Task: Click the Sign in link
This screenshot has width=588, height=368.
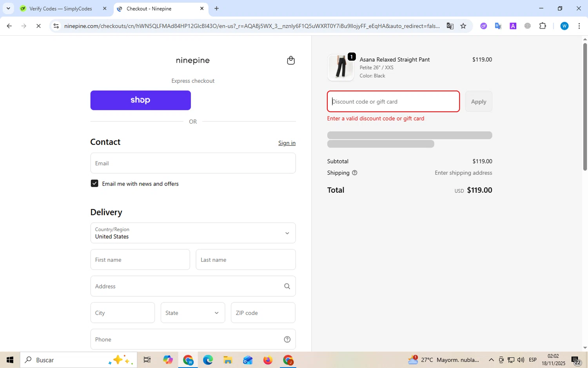Action: [x=287, y=143]
